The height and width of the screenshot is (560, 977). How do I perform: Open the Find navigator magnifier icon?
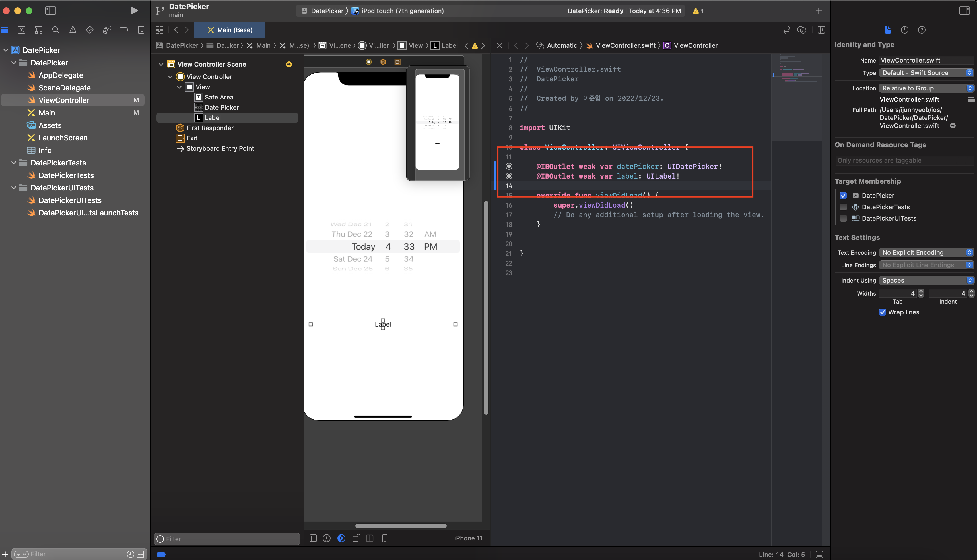point(55,30)
